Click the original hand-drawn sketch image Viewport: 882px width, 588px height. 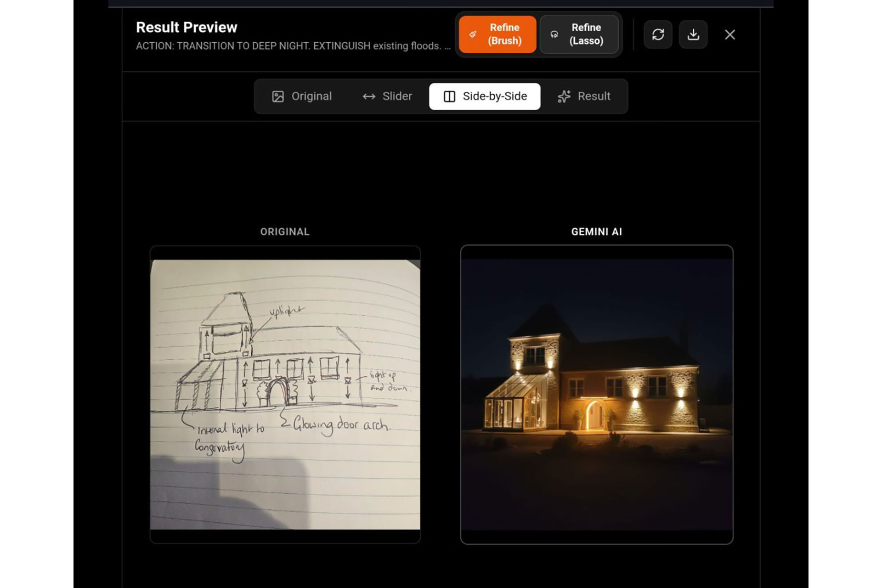click(285, 394)
